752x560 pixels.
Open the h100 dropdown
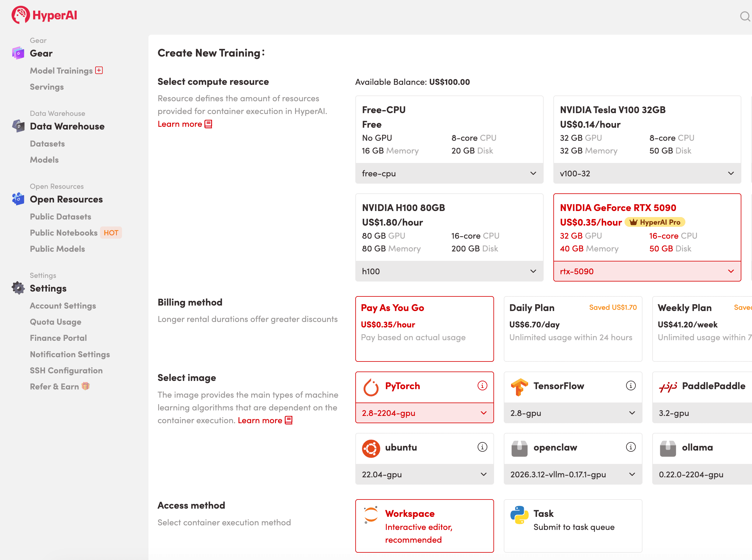[449, 271]
